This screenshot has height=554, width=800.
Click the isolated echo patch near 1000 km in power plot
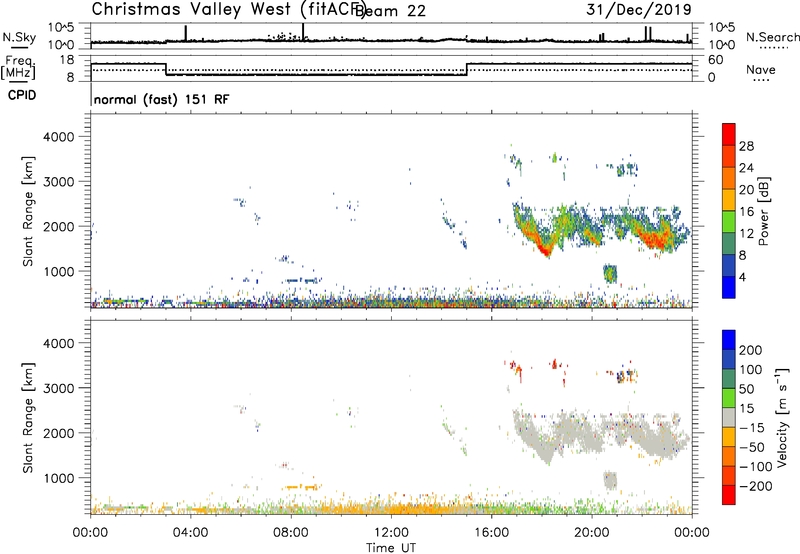(x=610, y=274)
